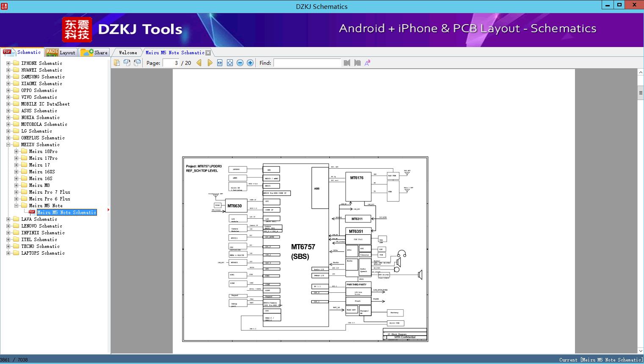Image resolution: width=644 pixels, height=364 pixels.
Task: Close the Meizu M5 Note Schematic tab
Action: (x=208, y=53)
